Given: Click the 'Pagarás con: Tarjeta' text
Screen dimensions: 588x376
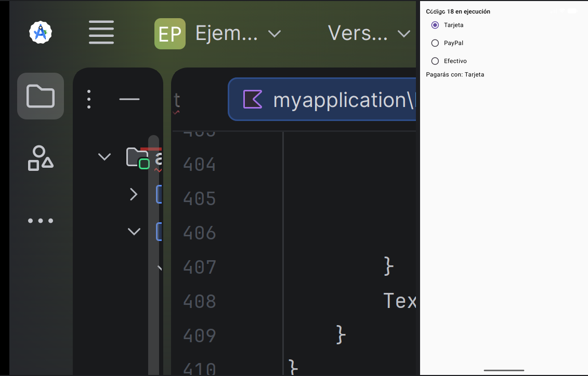Looking at the screenshot, I should (455, 75).
